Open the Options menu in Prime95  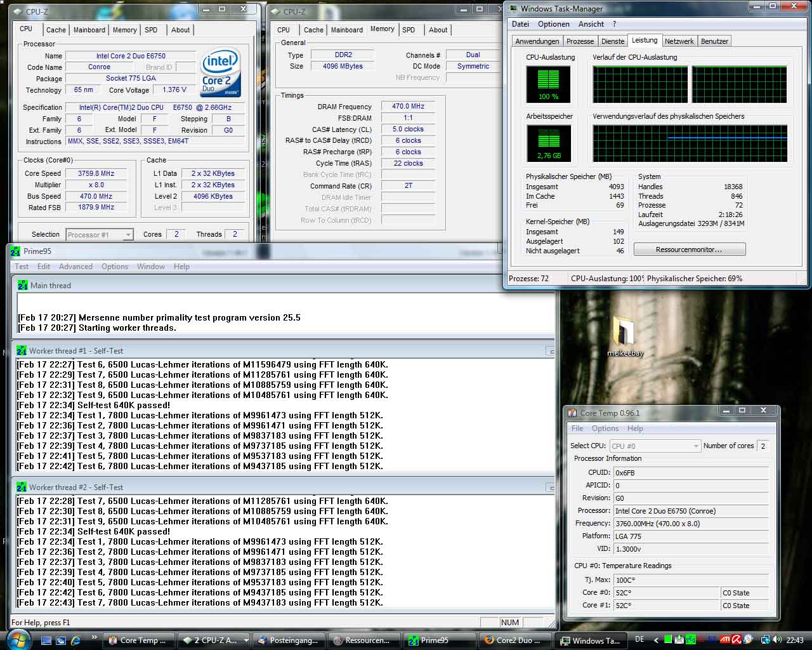(x=115, y=267)
